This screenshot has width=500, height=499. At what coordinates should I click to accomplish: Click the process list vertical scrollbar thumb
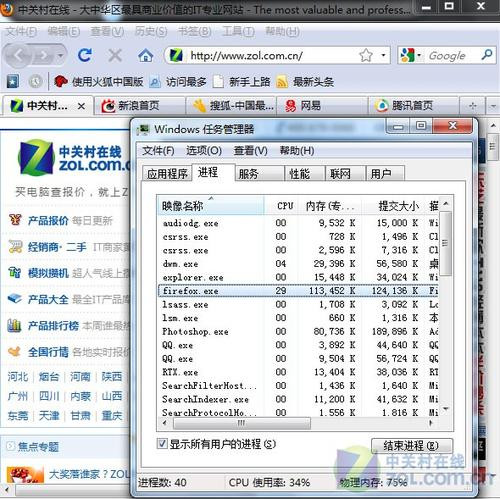click(445, 243)
